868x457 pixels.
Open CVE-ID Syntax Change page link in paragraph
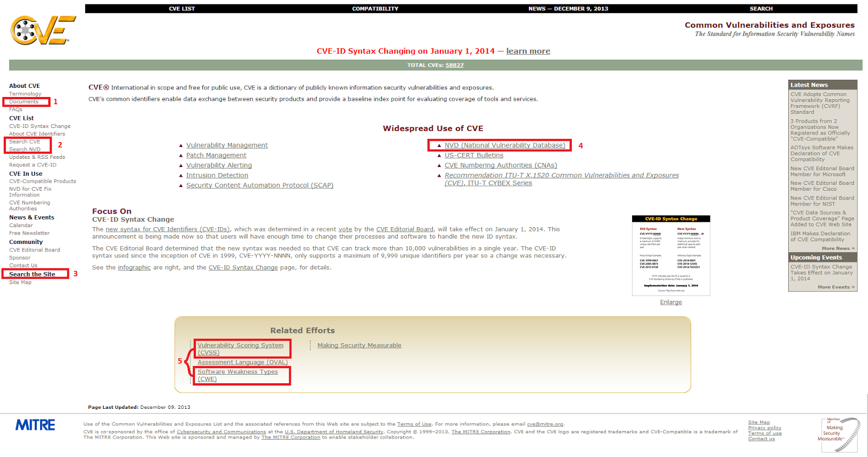tap(243, 268)
